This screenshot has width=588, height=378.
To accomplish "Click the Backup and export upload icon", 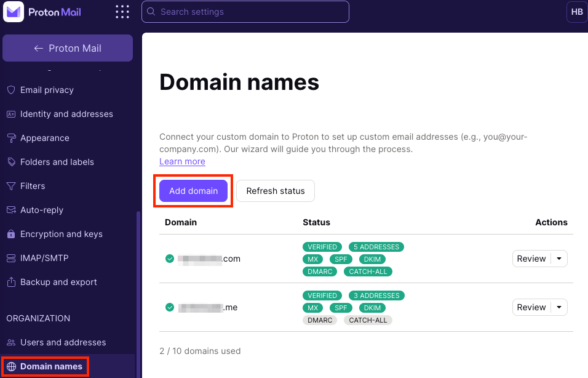I will pyautogui.click(x=11, y=282).
